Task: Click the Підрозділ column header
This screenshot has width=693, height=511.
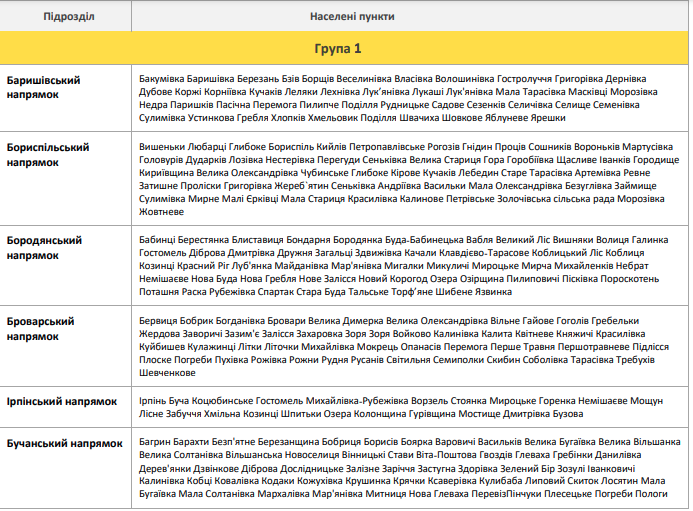Action: point(63,18)
